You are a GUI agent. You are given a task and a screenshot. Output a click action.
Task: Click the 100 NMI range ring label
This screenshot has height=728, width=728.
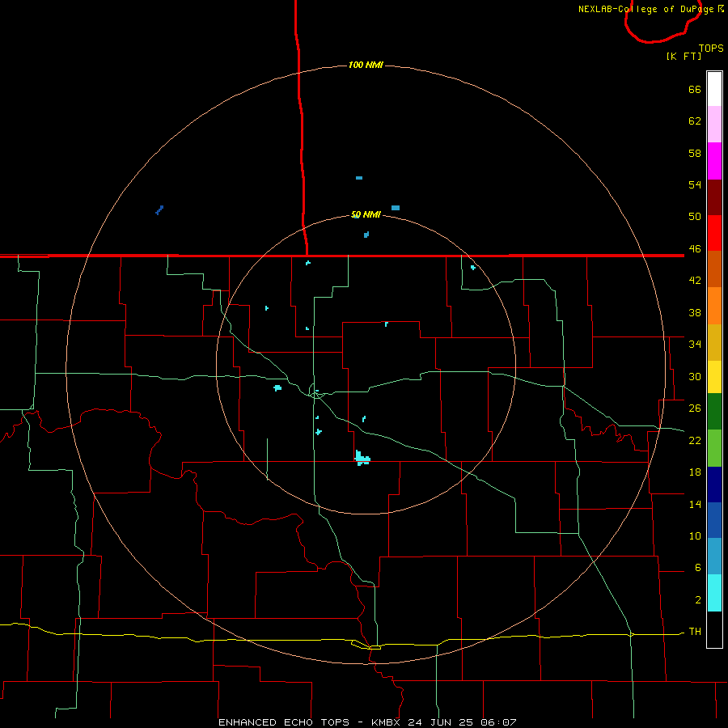(x=366, y=65)
